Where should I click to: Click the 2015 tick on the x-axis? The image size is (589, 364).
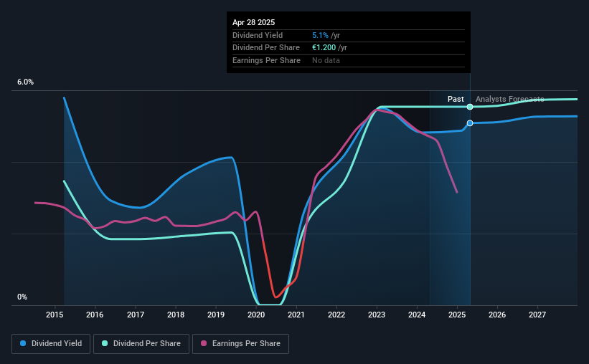(55, 315)
